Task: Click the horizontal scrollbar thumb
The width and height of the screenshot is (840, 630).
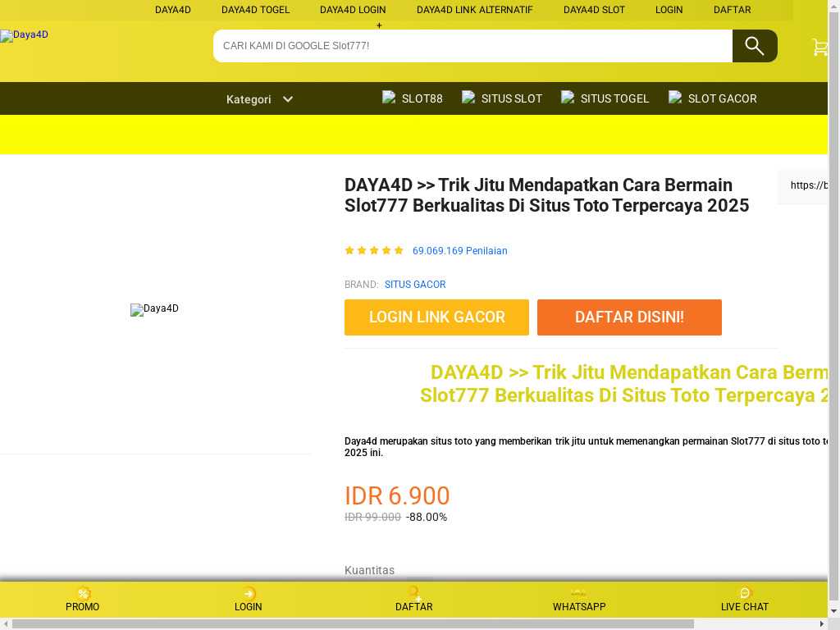Action: coord(353,624)
